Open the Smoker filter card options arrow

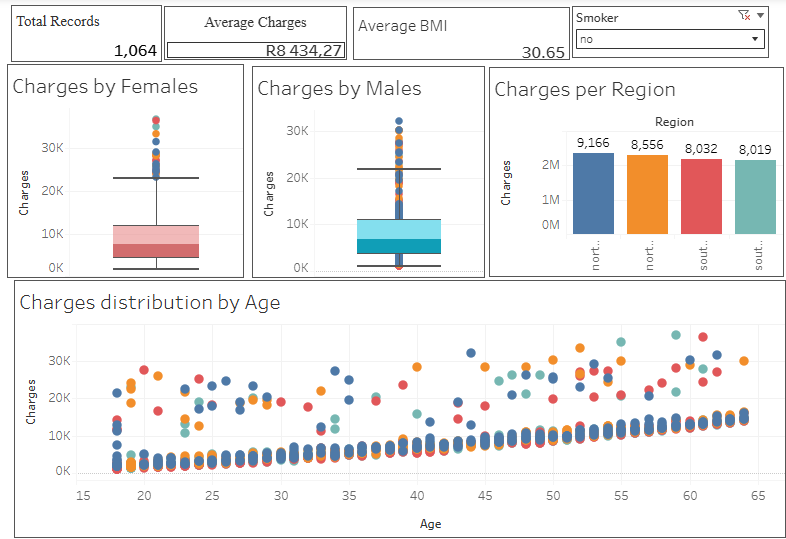761,15
